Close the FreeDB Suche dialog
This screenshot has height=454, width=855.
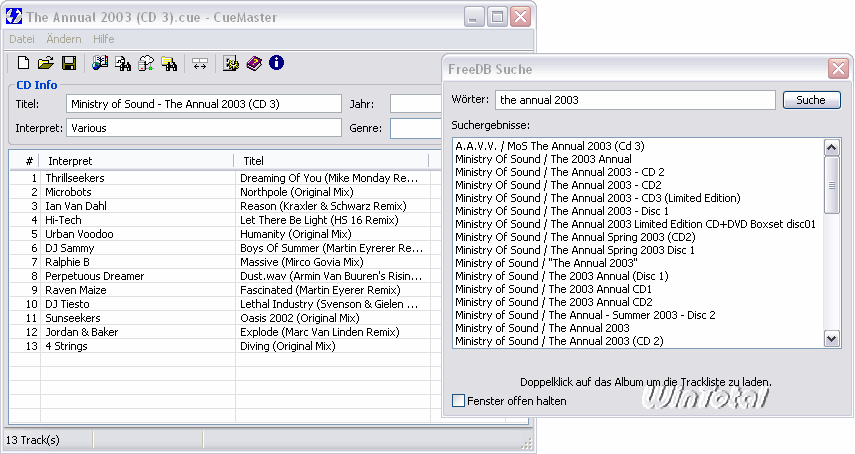click(x=838, y=69)
